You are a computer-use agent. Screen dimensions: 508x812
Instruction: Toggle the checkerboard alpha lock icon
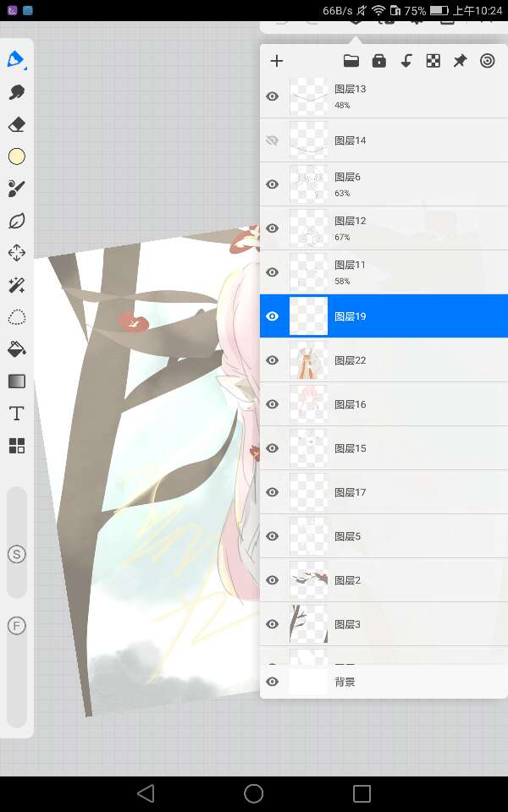(433, 61)
